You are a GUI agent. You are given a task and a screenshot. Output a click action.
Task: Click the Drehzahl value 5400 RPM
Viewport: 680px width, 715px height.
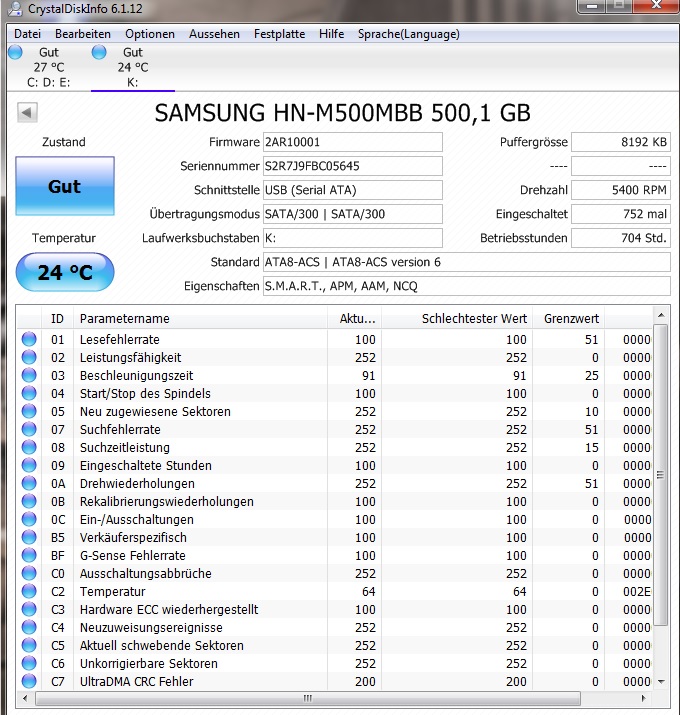[621, 190]
